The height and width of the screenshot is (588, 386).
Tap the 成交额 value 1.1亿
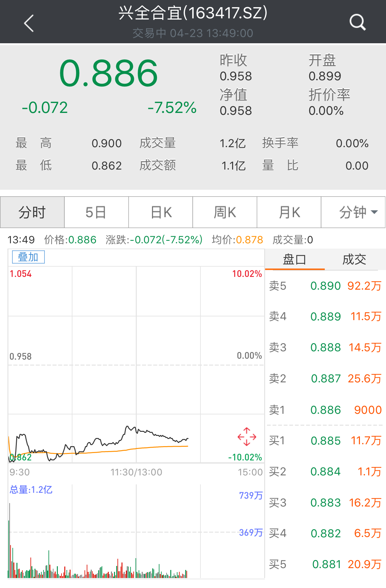(x=233, y=166)
